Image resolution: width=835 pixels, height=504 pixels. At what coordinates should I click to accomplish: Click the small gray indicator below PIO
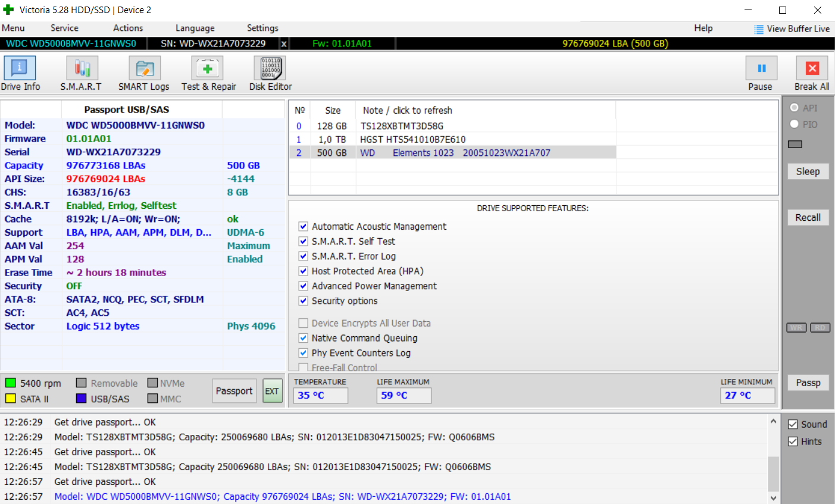click(x=795, y=144)
